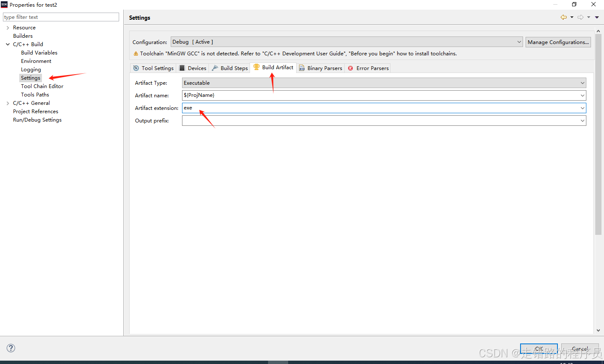Click the forward navigation arrow icon

coord(581,17)
